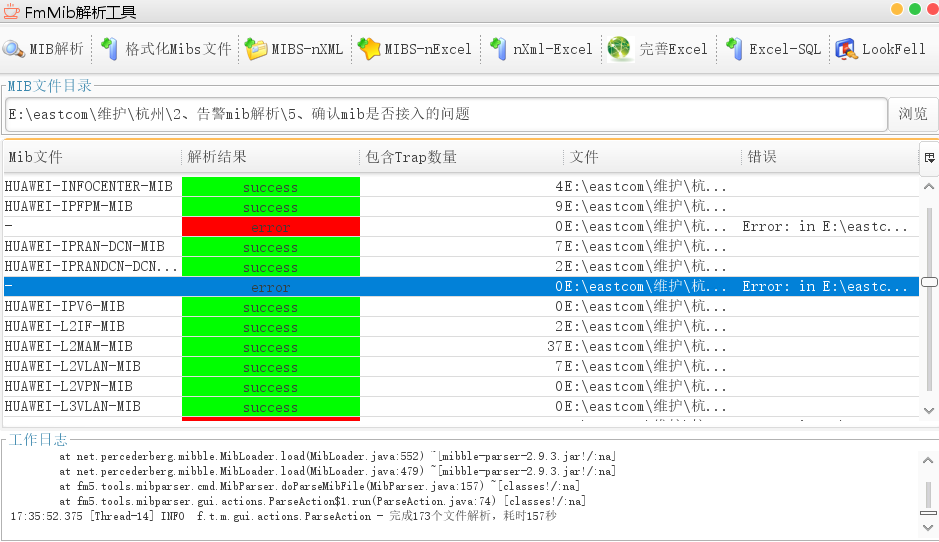The image size is (939, 542).
Task: Click the MIB文件目录 path input field
Action: (x=446, y=114)
